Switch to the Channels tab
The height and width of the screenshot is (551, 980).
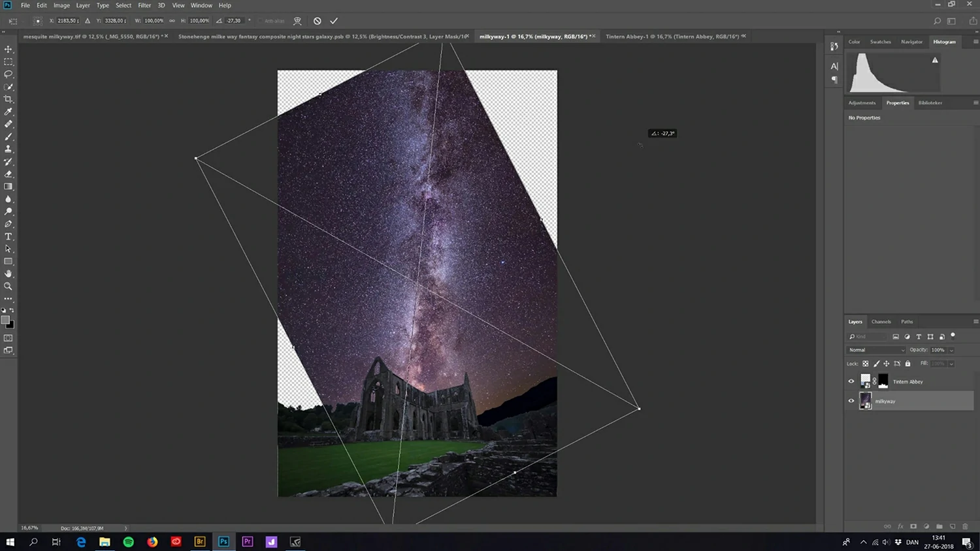pos(881,321)
